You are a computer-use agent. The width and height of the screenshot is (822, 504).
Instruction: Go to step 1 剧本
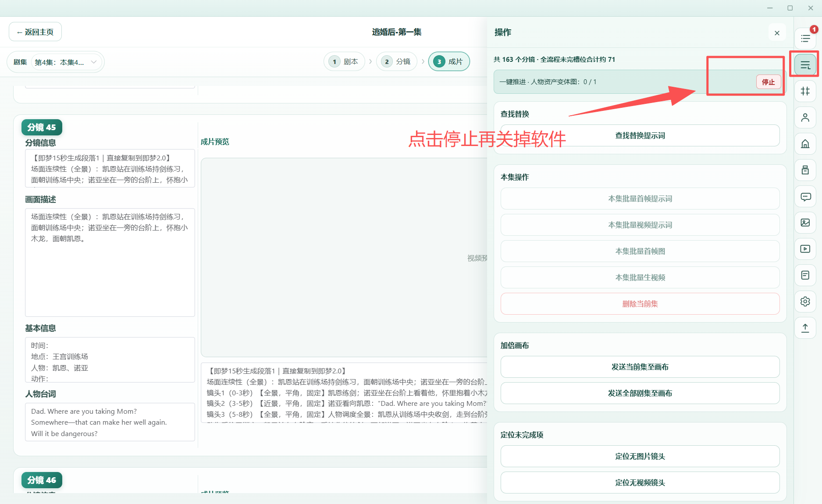pos(344,61)
